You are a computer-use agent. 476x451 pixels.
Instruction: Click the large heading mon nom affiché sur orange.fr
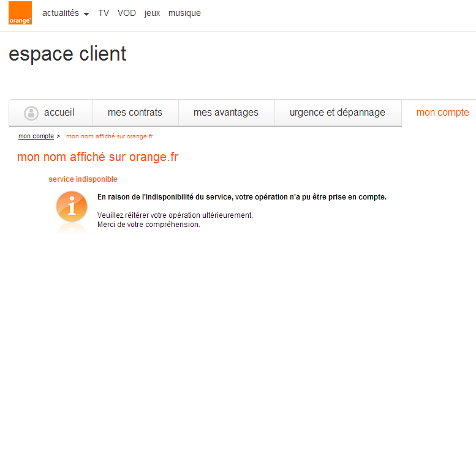[x=98, y=157]
